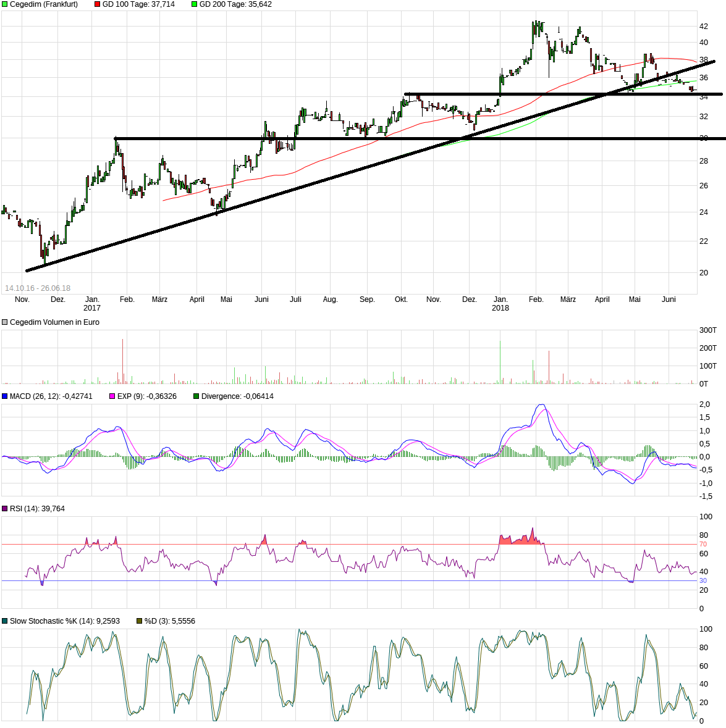Click the teal Slow Stochastic %K swatch
This screenshot has width=726, height=728.
[5, 621]
